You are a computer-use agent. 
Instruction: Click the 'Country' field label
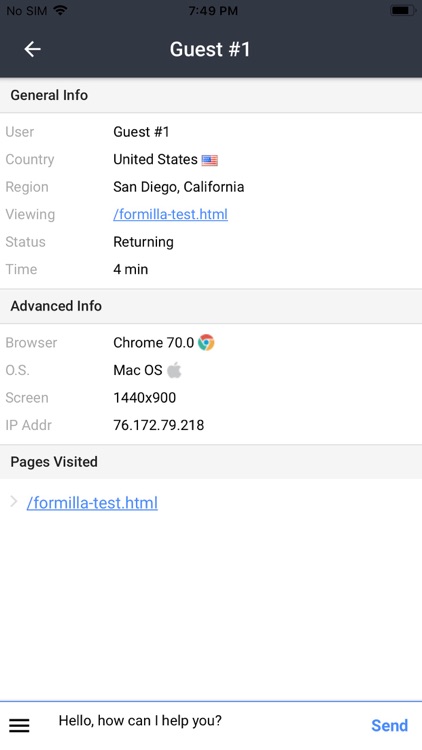tap(30, 160)
